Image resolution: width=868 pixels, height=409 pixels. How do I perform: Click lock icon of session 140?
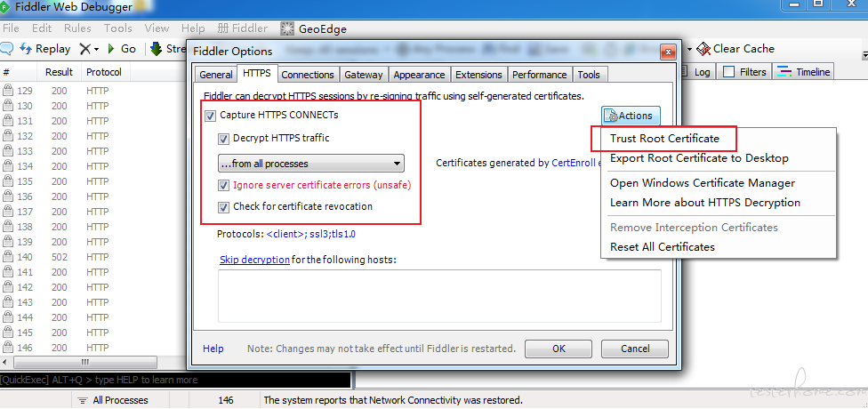8,257
